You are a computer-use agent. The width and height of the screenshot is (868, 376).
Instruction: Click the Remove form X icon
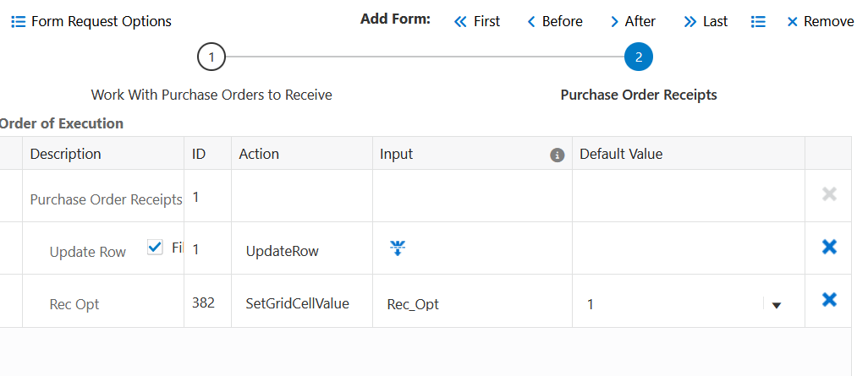point(793,22)
